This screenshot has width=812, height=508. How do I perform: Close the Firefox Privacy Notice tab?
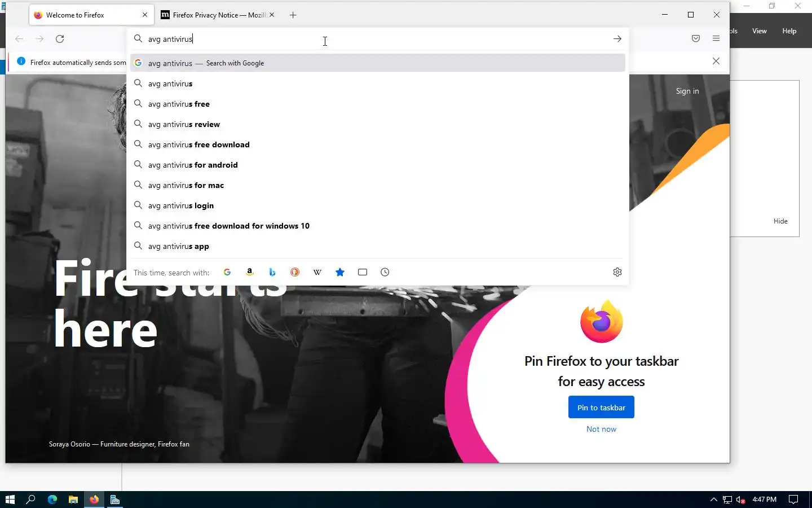pos(272,15)
